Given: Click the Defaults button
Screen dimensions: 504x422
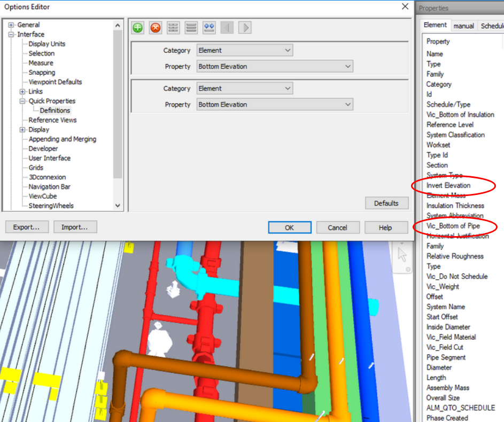Looking at the screenshot, I should 387,203.
